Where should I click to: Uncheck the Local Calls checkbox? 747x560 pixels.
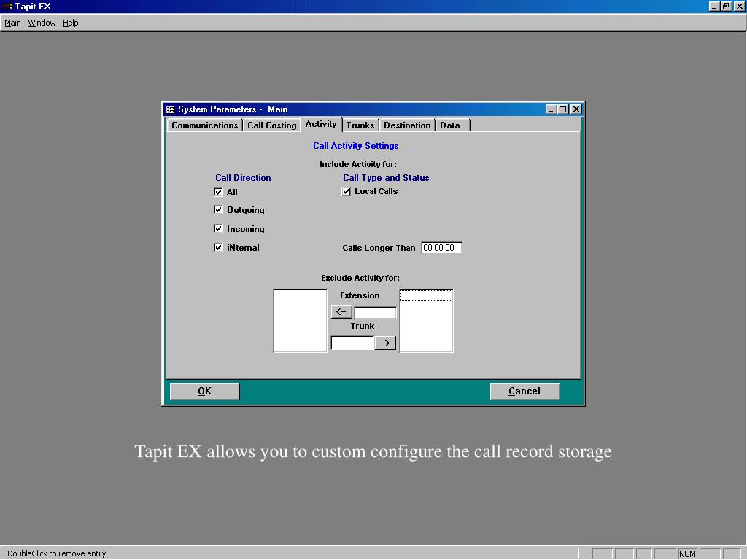[x=347, y=192]
